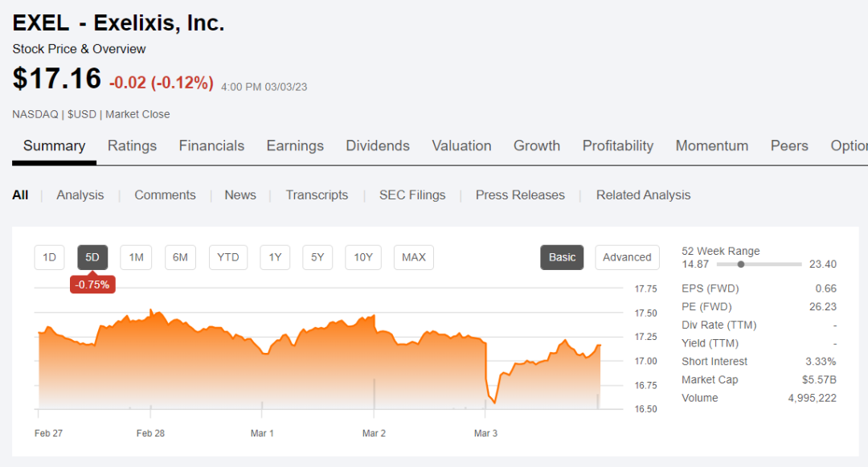Switch to the Peers tab
This screenshot has width=868, height=467.
[x=789, y=145]
